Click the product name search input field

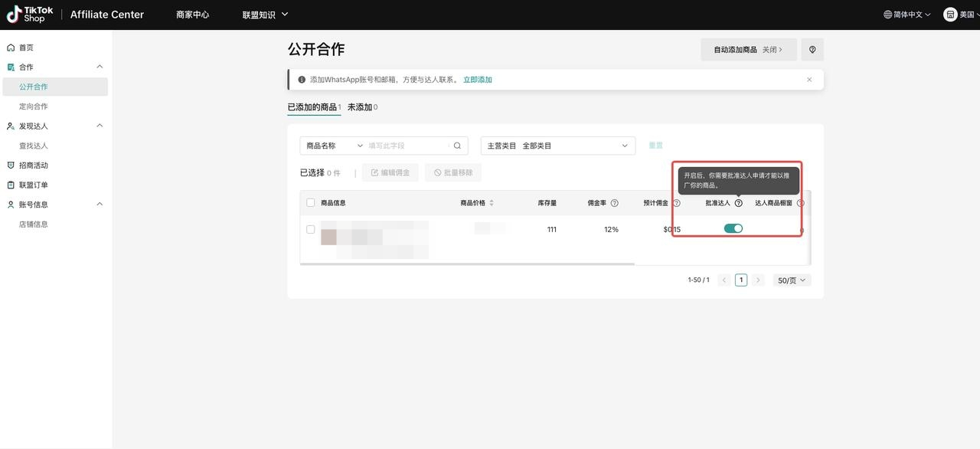click(406, 146)
